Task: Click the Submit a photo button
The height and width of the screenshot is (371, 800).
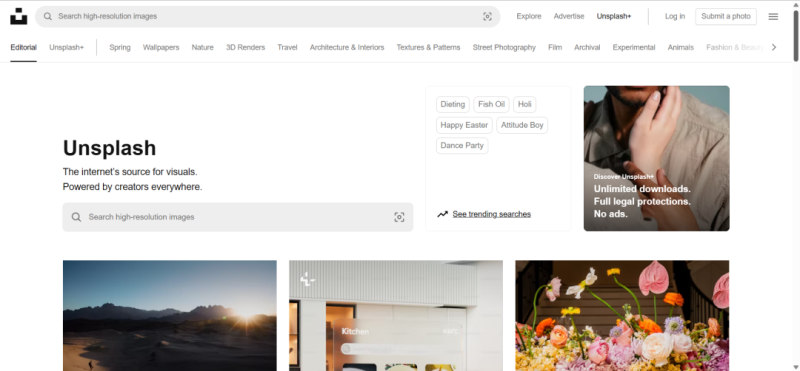Action: pyautogui.click(x=726, y=16)
